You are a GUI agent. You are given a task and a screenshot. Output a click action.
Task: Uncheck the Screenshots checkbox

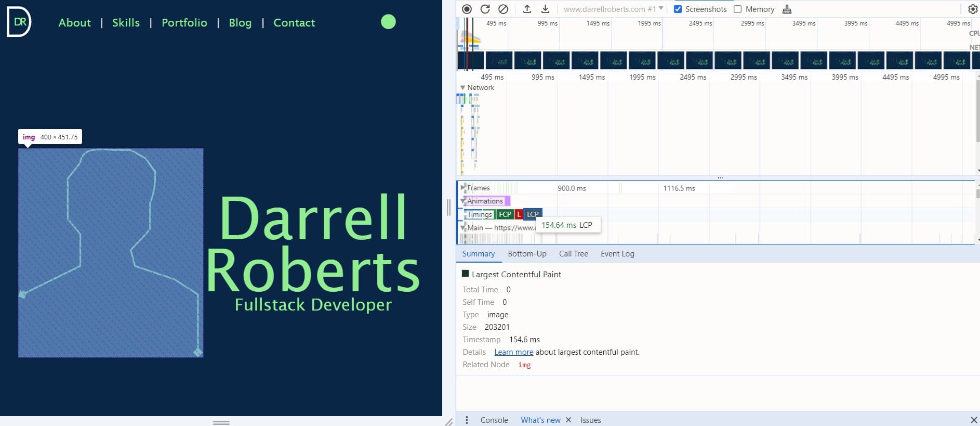[678, 9]
